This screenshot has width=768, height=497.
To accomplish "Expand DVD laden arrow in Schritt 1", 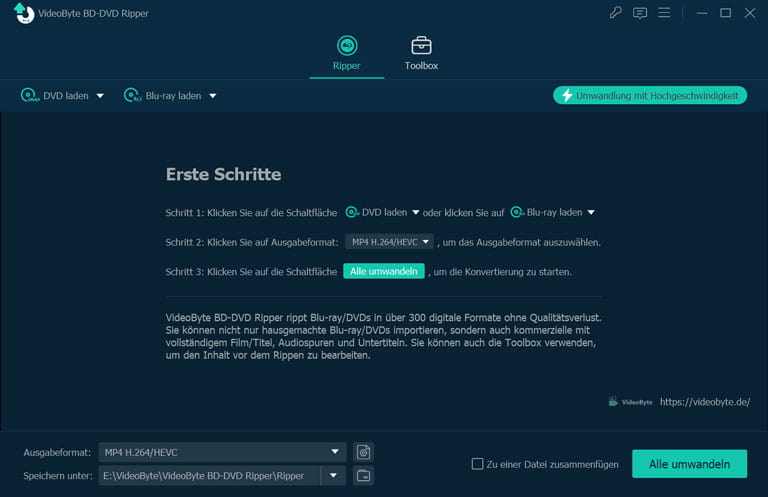I will click(415, 213).
